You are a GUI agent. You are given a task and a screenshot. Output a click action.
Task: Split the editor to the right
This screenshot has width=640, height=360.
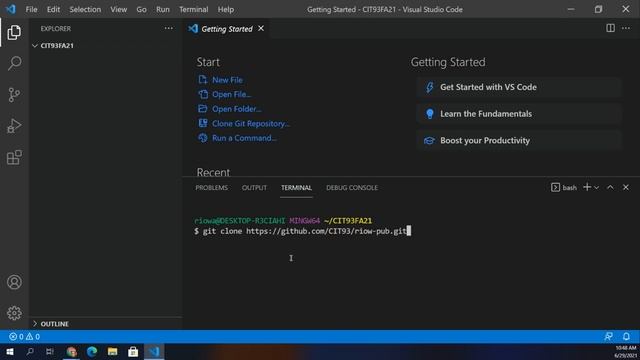tap(610, 28)
